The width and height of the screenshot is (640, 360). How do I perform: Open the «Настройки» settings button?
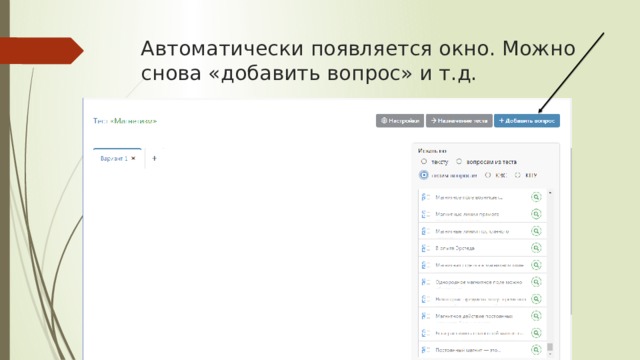(x=400, y=121)
